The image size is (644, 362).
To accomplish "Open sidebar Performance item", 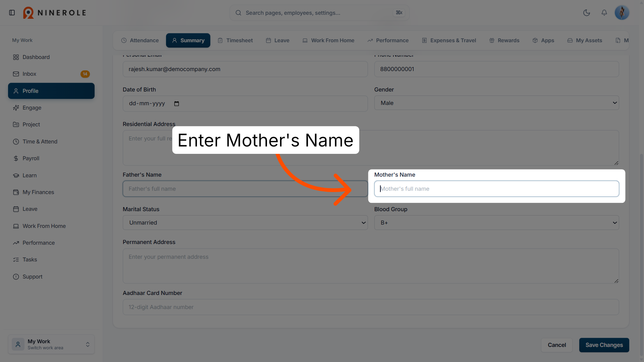I will (51, 243).
